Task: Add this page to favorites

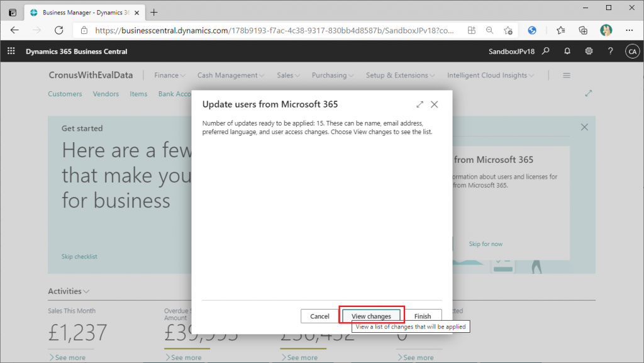Action: pos(508,30)
